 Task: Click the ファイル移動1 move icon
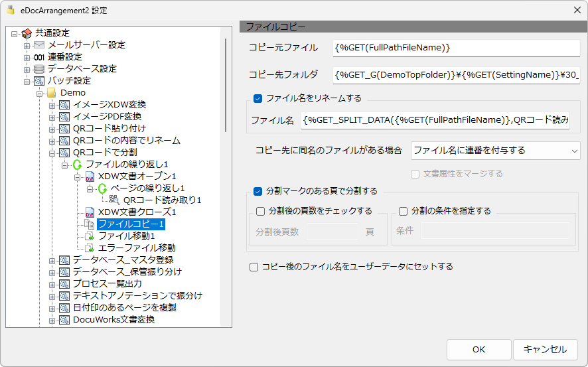(x=90, y=236)
